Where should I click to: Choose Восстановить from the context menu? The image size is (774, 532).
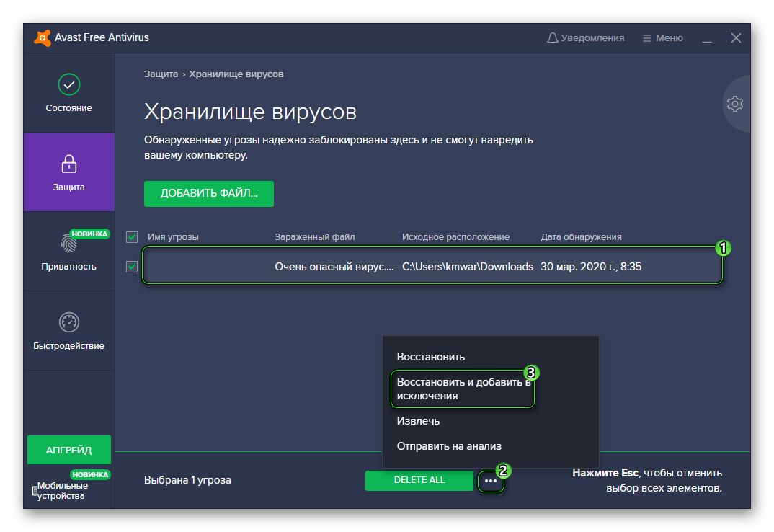click(431, 357)
